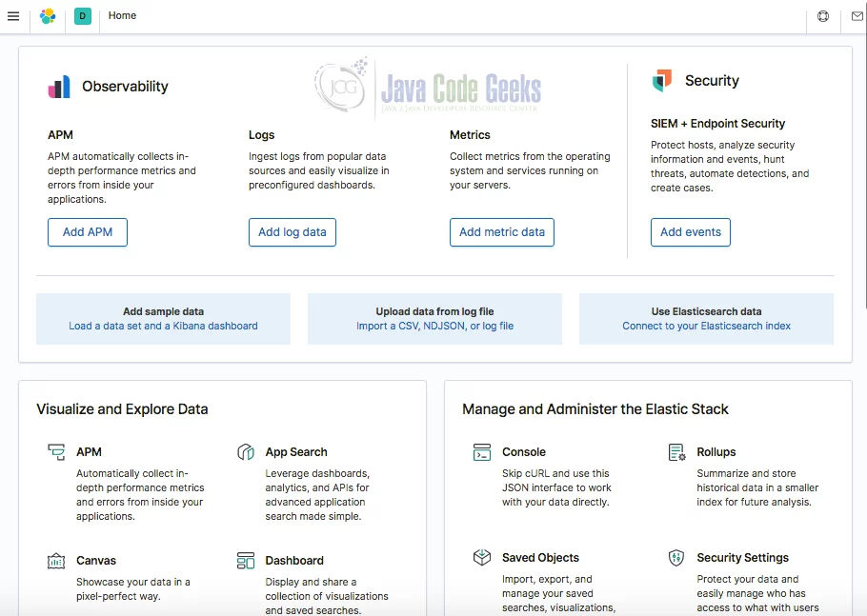Click the Observability heading
Viewport: 867px width, 616px height.
coord(126,87)
